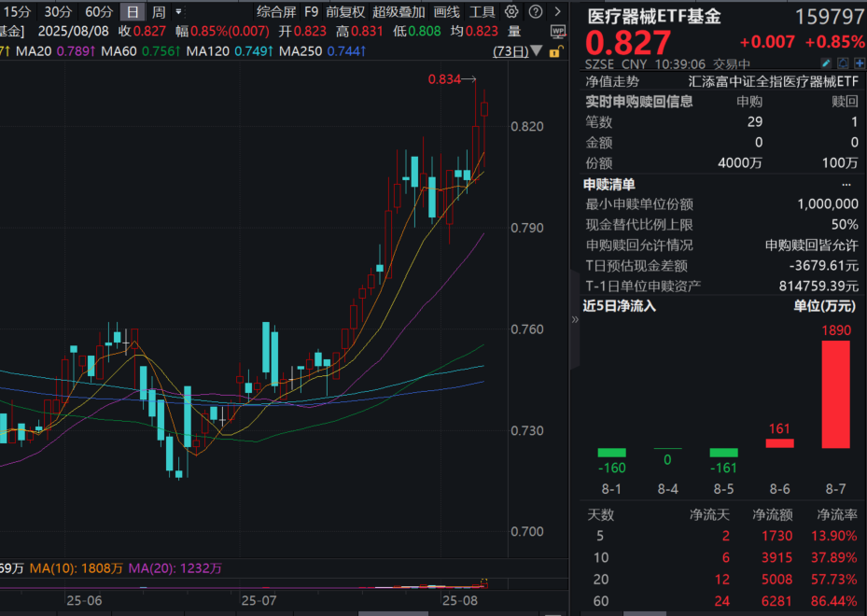Viewport: 867px width, 616px height.
Task: Click the WP icon beside chart
Action: click(557, 31)
